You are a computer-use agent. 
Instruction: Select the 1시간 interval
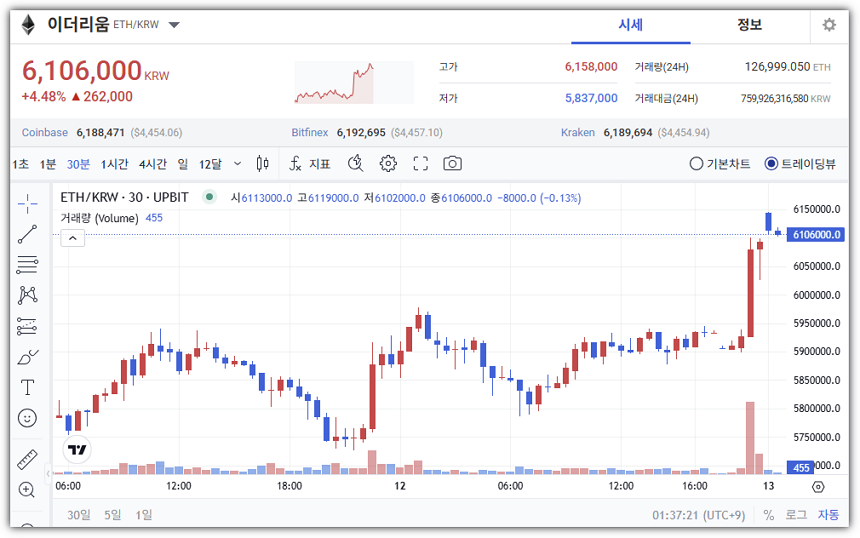(x=115, y=164)
